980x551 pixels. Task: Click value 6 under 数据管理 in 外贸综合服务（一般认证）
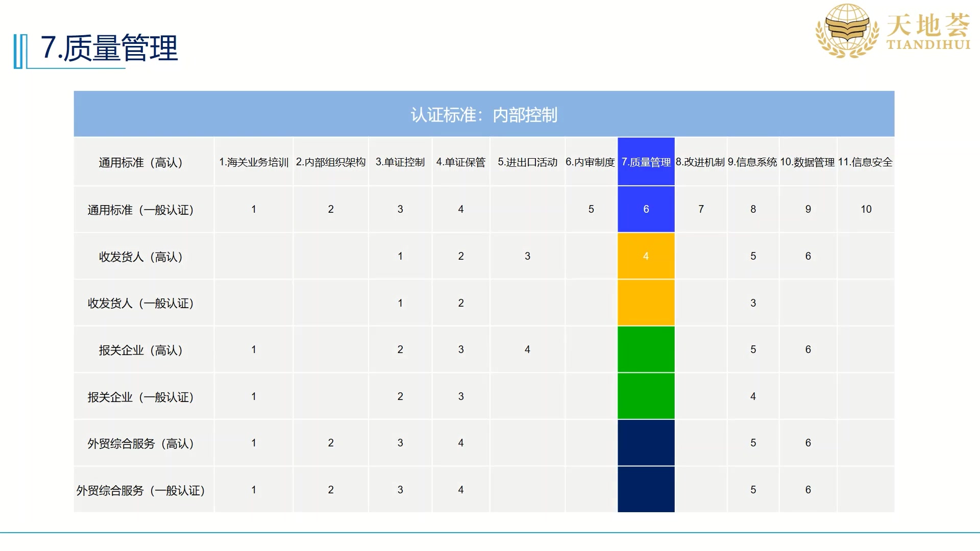click(x=808, y=490)
